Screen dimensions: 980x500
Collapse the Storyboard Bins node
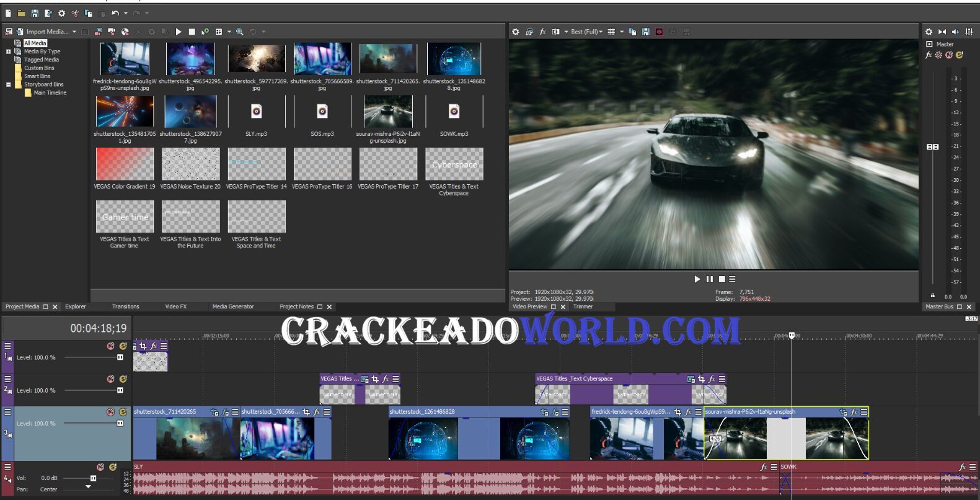[8, 84]
